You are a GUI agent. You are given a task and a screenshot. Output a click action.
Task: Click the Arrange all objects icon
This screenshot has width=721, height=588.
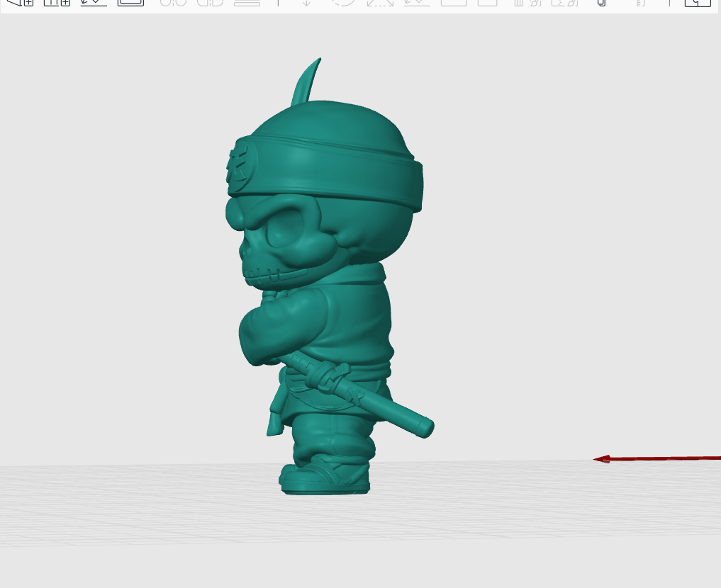point(130,2)
